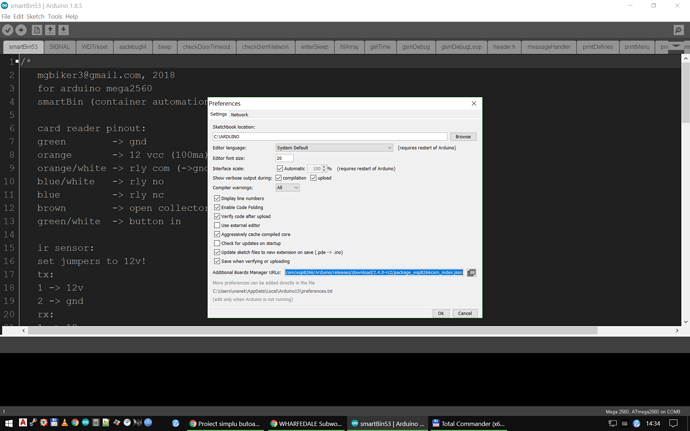Open the Edit menu
This screenshot has width=690, height=431.
pos(18,16)
